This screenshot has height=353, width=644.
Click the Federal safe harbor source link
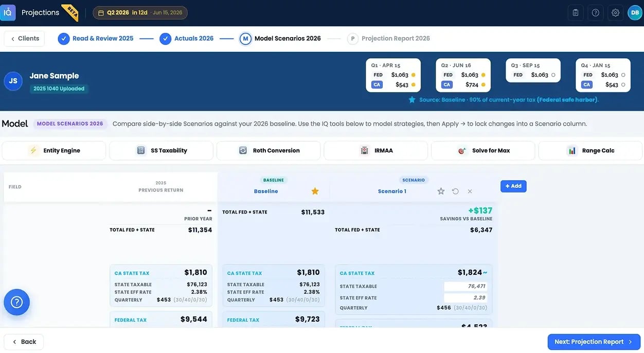coord(567,100)
